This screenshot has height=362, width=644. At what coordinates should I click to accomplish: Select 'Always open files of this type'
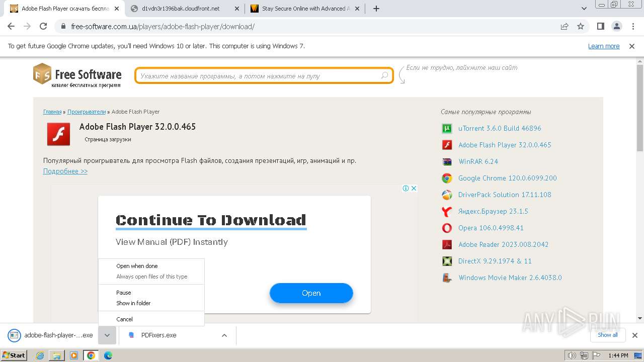[x=152, y=277]
